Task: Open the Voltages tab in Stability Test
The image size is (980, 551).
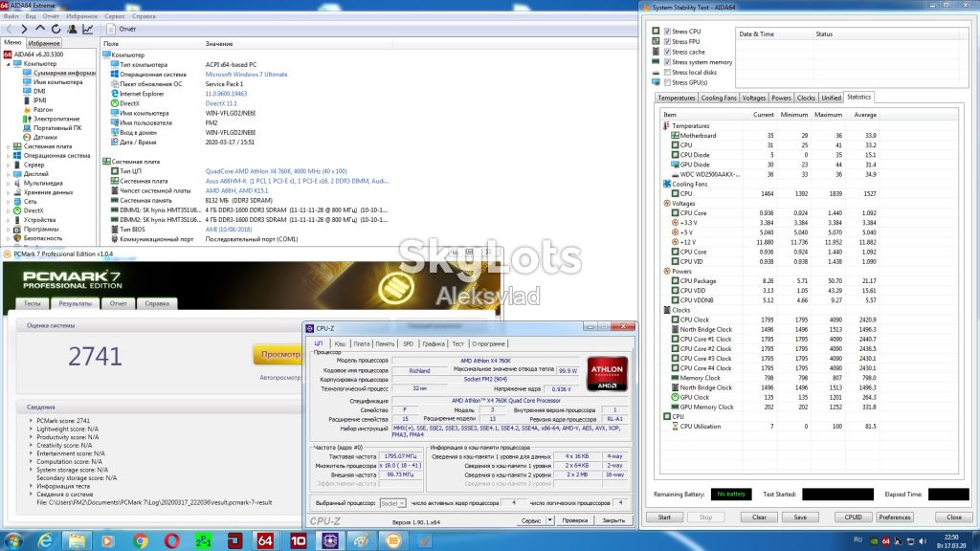Action: [754, 99]
